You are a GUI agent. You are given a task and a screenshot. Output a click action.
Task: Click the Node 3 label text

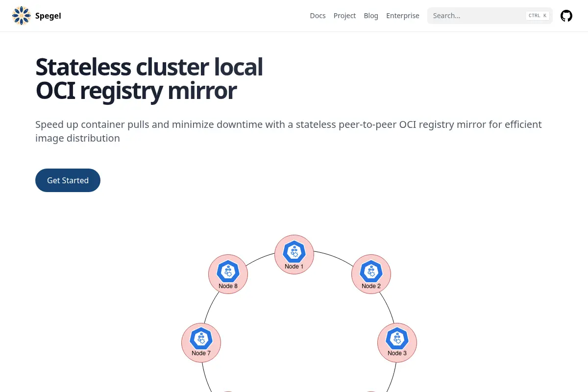(397, 353)
